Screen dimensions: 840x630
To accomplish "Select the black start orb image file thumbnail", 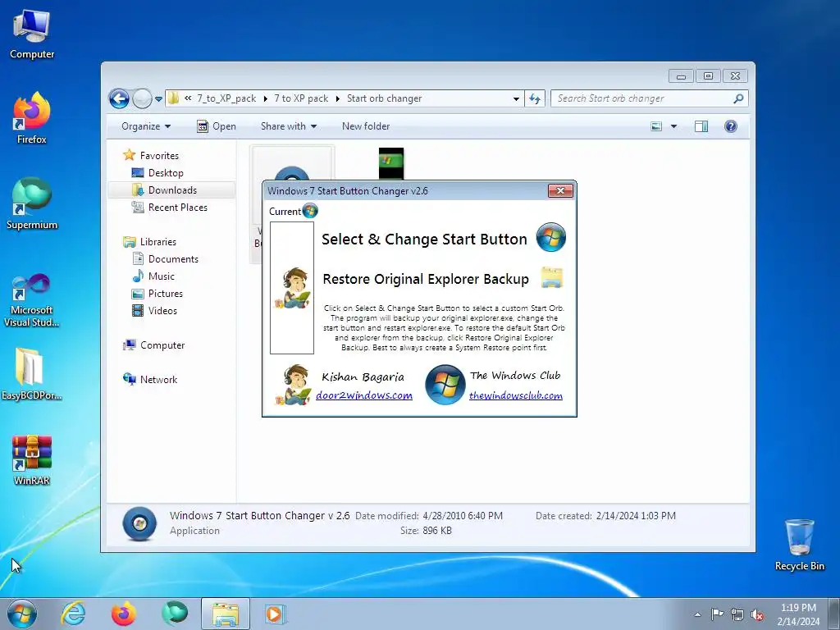I will point(391,163).
